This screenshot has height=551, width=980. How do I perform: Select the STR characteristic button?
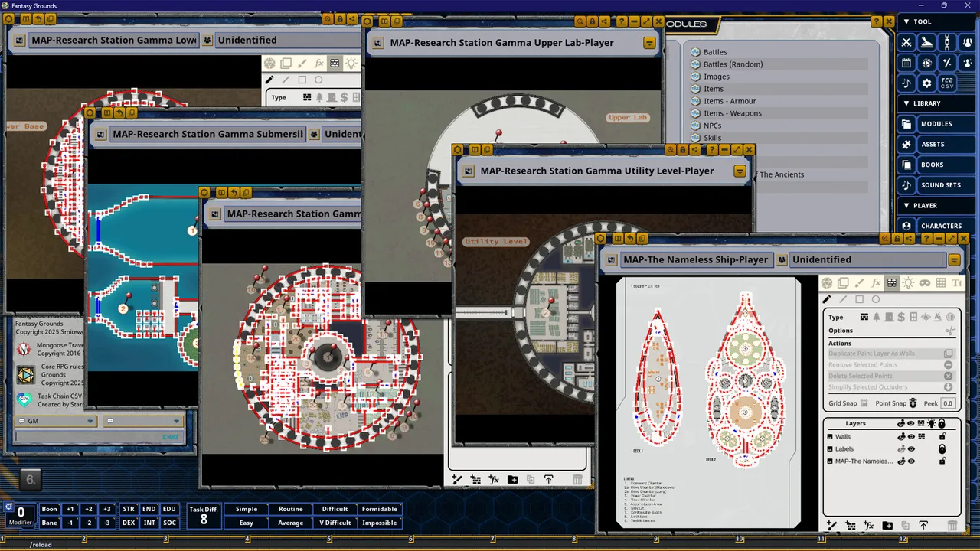pos(128,509)
